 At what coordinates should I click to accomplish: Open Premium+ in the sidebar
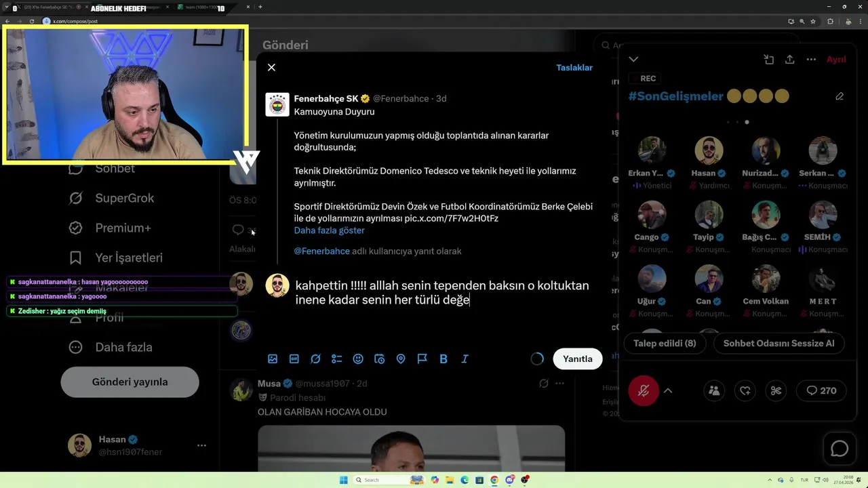(x=111, y=228)
